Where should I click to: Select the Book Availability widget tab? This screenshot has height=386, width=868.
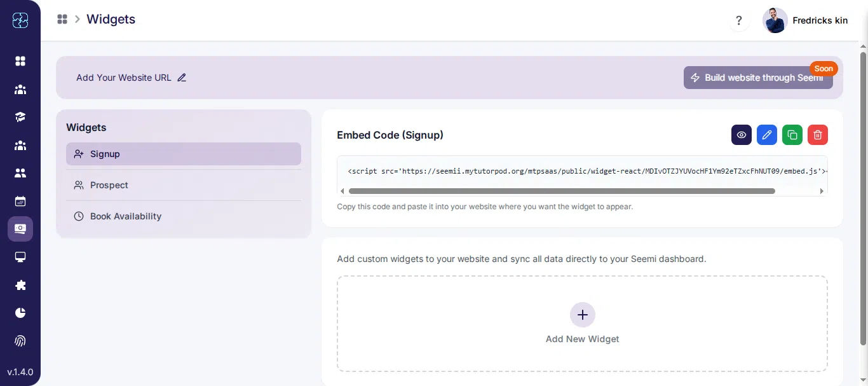184,216
